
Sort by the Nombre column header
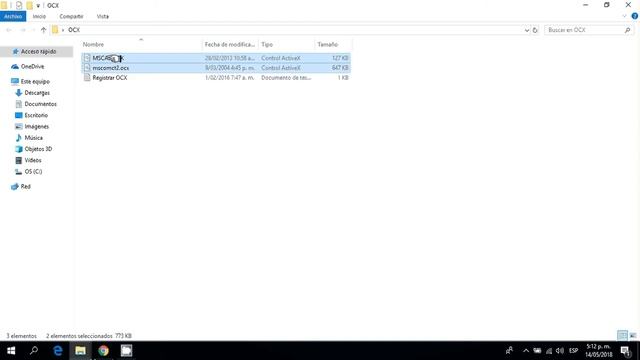93,44
